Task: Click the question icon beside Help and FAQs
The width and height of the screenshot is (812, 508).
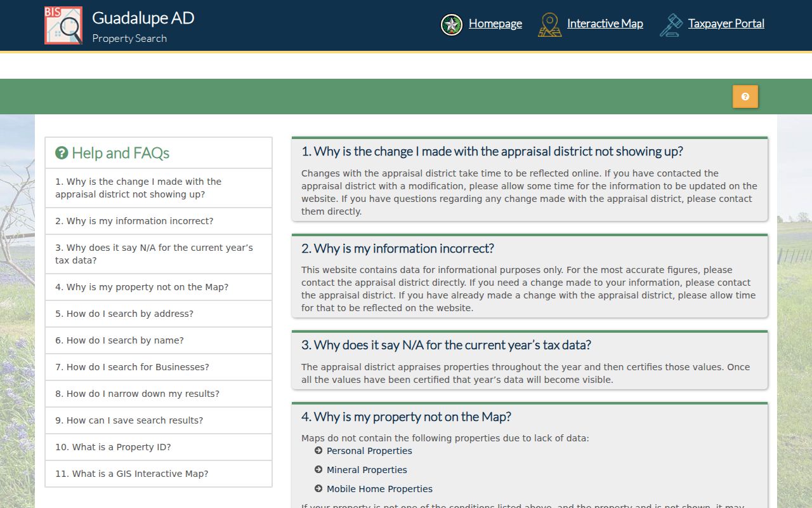Action: click(x=62, y=153)
